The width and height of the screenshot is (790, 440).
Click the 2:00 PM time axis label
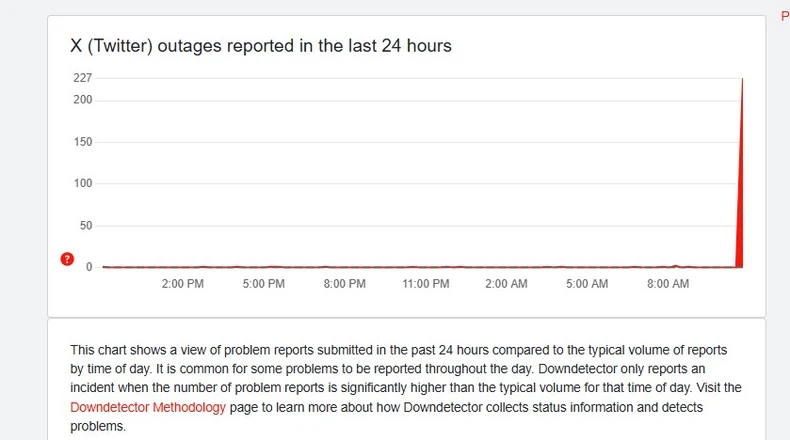pos(183,284)
